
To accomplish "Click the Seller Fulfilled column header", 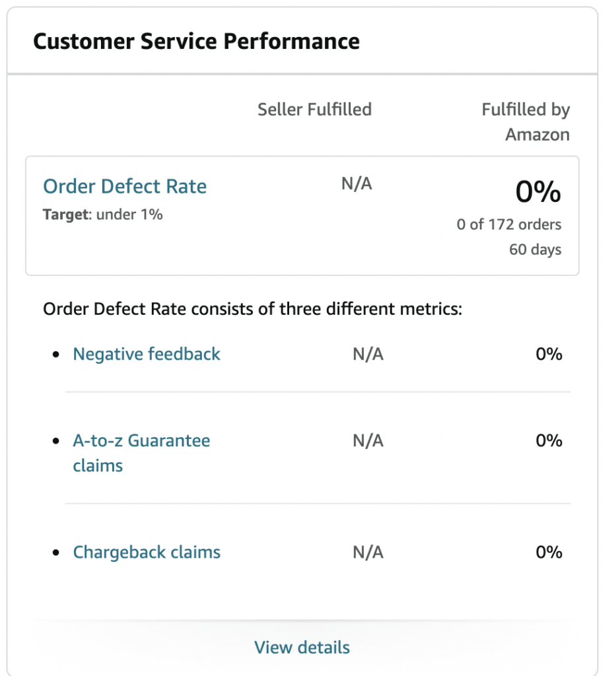I will point(314,110).
